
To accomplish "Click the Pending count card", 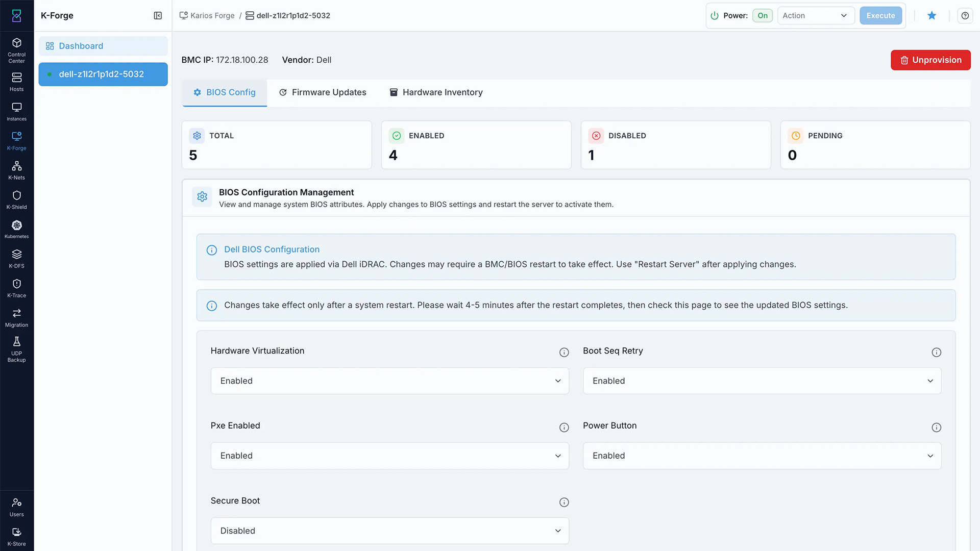I will coord(875,145).
